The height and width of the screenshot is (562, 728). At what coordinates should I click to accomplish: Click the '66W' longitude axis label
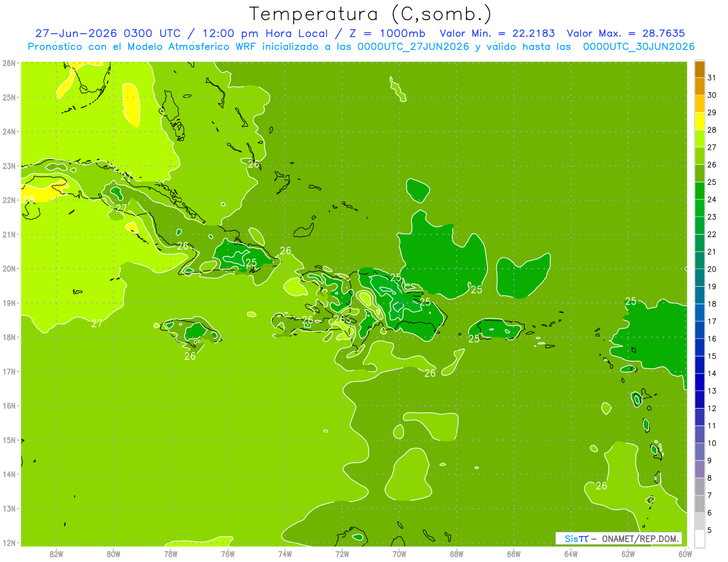click(513, 553)
